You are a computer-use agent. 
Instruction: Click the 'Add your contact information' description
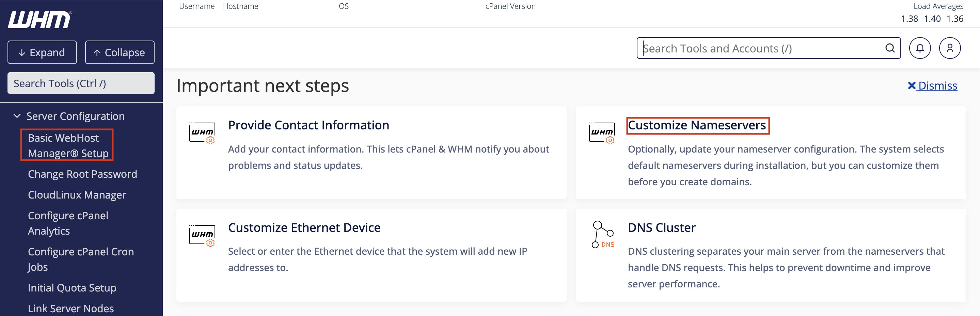[x=389, y=157]
